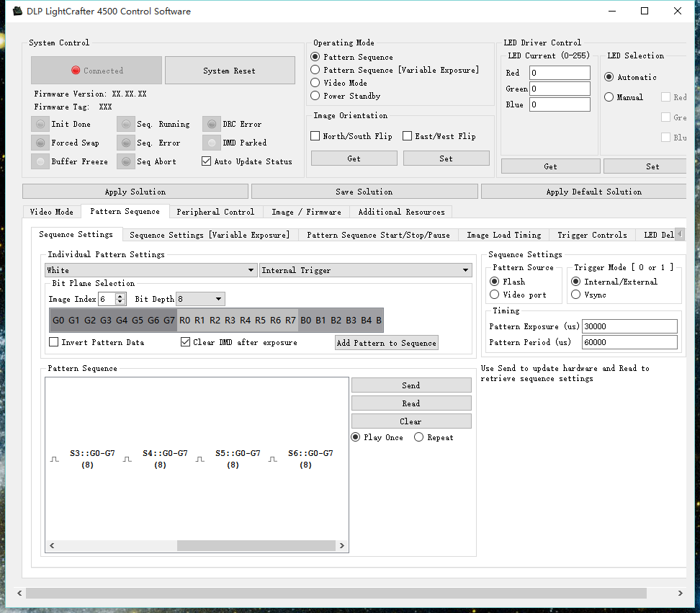Click the Pattern Exposure (us) field

629,326
